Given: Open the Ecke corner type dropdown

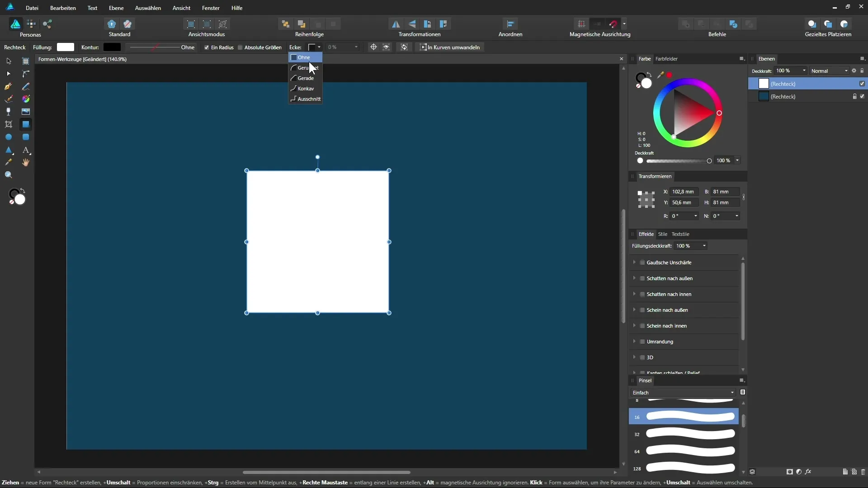Looking at the screenshot, I should tap(315, 47).
